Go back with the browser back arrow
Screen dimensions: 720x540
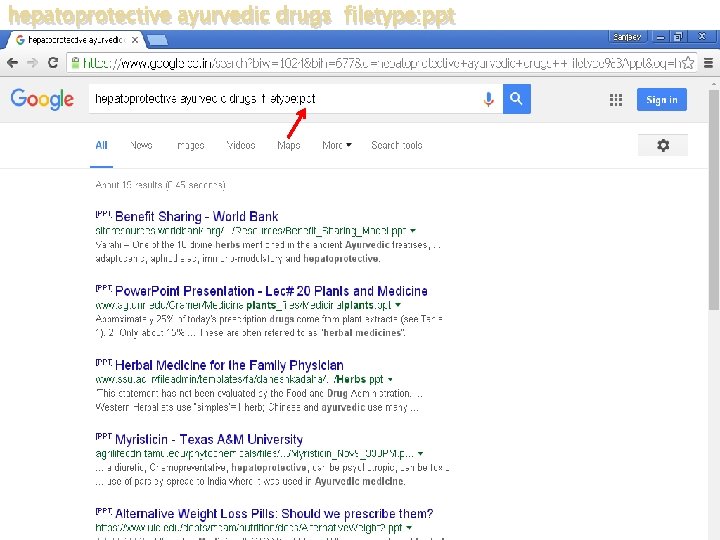[x=12, y=62]
